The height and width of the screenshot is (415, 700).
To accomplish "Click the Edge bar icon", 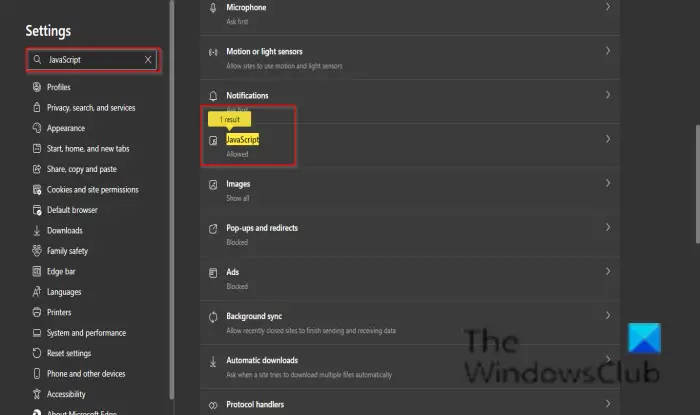I will tap(37, 271).
